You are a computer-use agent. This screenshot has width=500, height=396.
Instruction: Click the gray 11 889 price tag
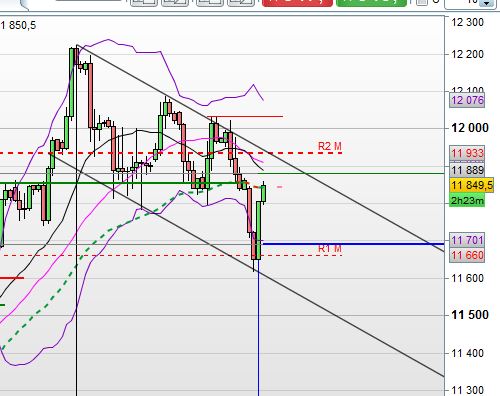pos(467,170)
